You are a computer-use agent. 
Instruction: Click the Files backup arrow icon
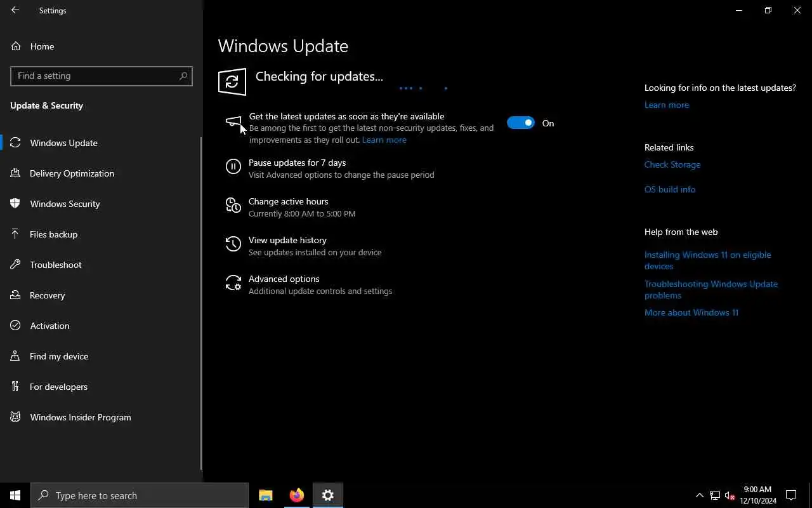click(x=15, y=234)
